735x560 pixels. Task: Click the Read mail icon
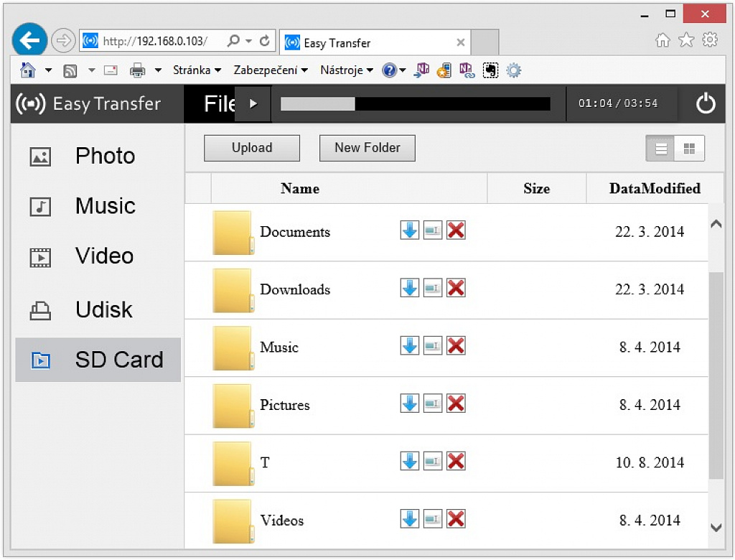tap(111, 70)
